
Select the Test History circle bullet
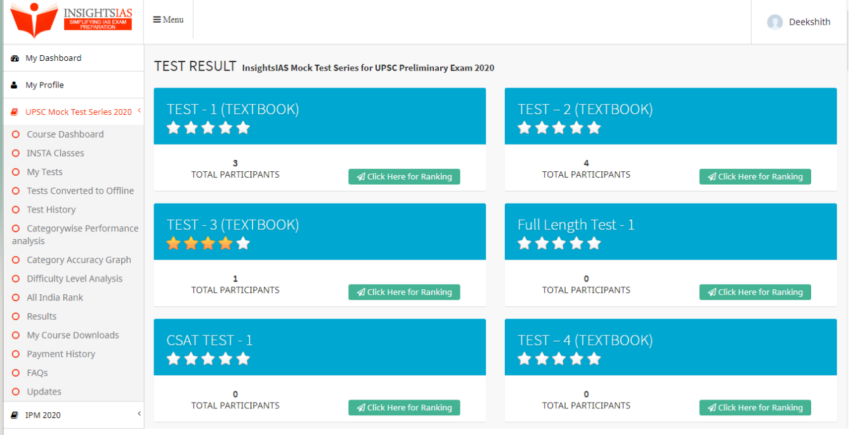[16, 210]
